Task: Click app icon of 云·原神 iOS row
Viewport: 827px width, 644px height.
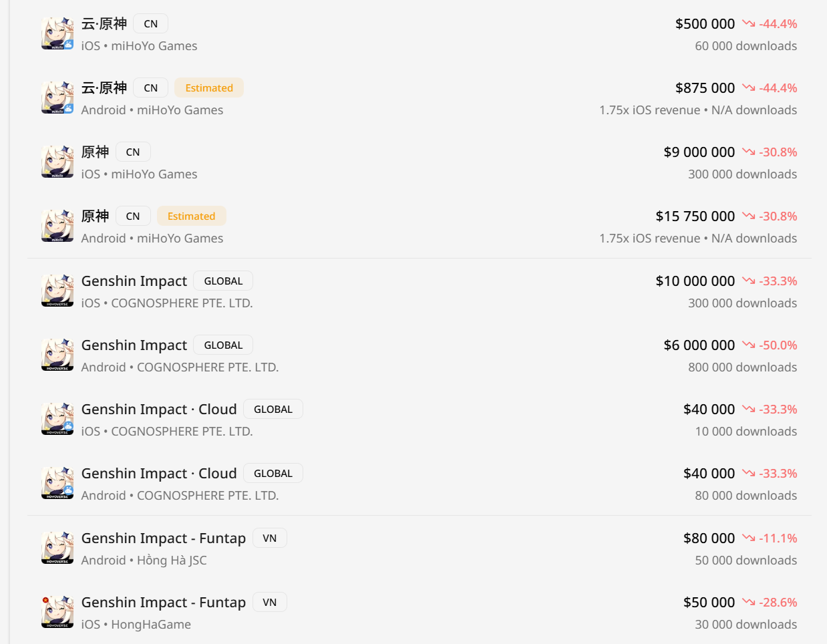Action: pyautogui.click(x=57, y=34)
